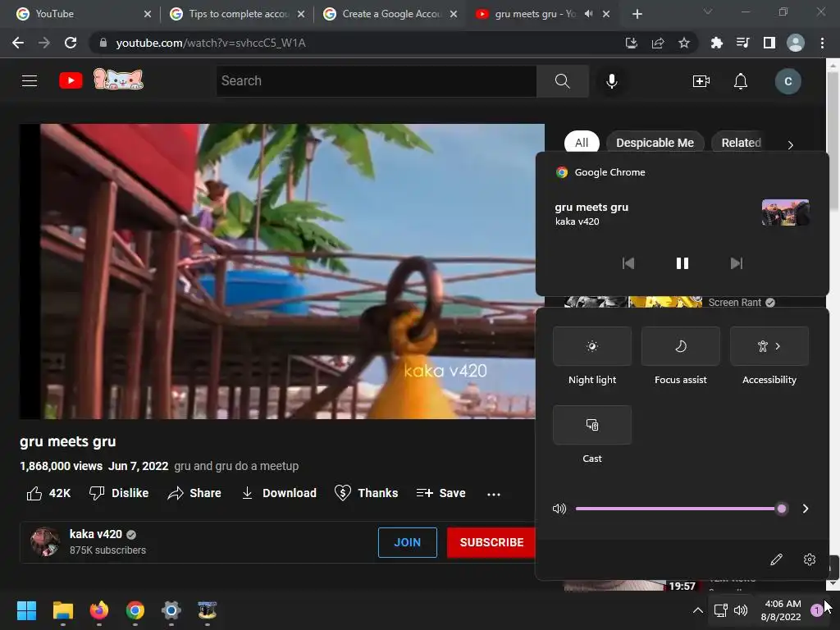
Task: Open the account avatar labeled C
Action: [788, 81]
